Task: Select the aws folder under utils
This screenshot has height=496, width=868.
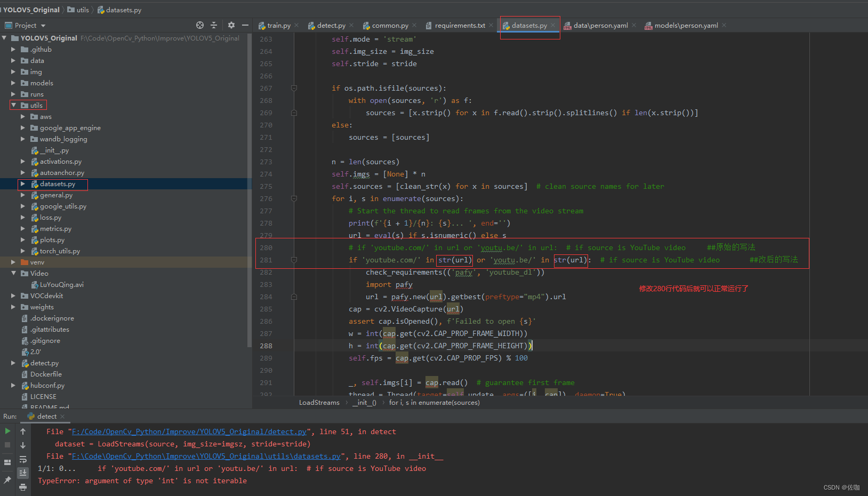Action: pyautogui.click(x=46, y=116)
